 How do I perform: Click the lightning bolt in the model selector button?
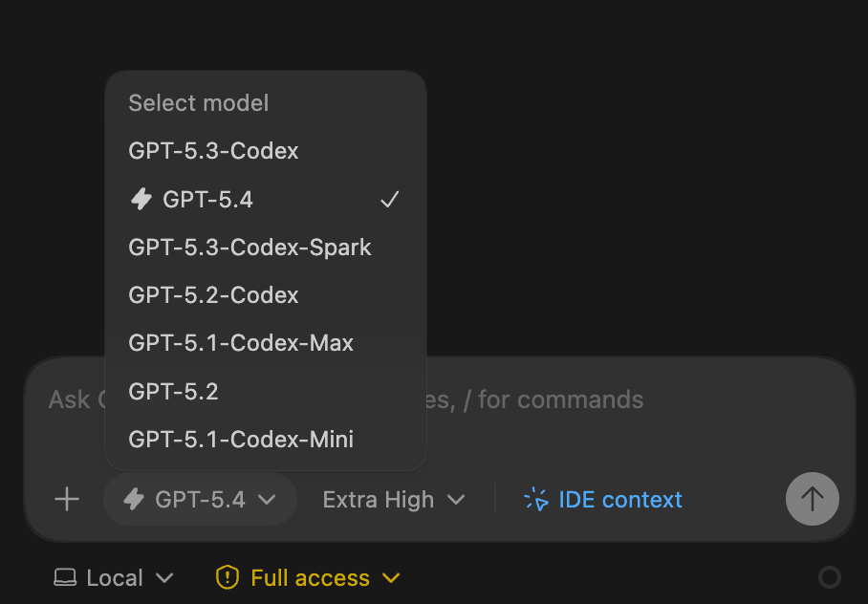click(x=135, y=499)
